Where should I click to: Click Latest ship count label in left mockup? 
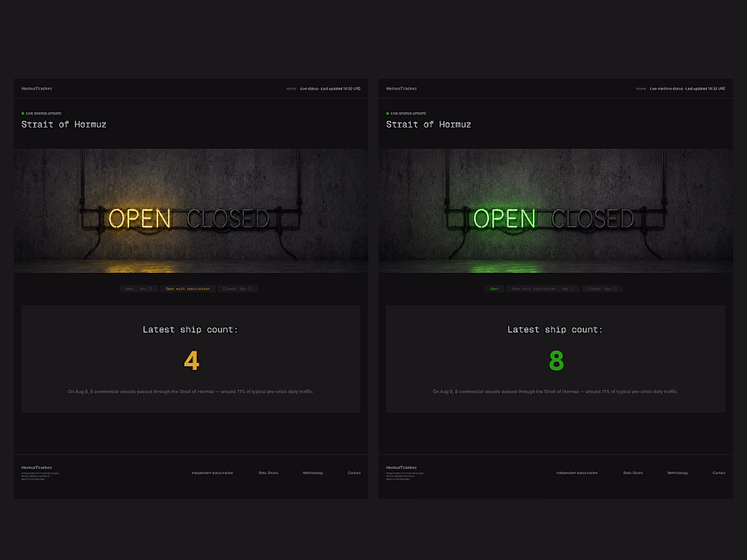click(x=191, y=329)
